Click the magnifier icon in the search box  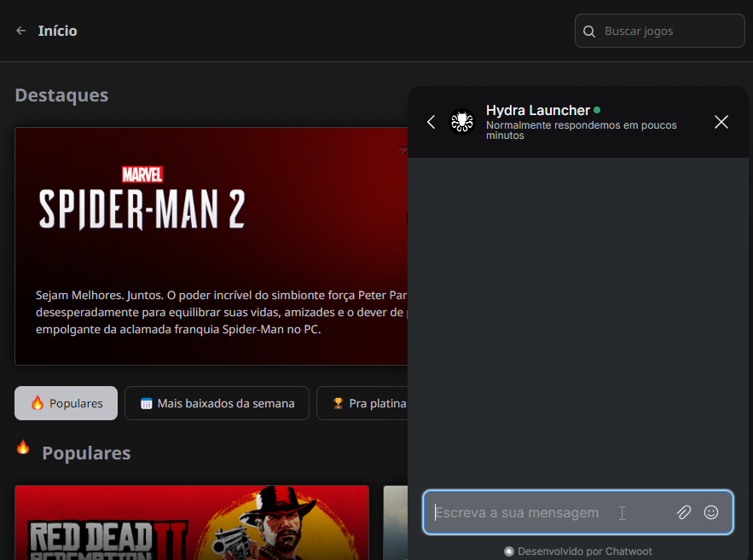[589, 32]
